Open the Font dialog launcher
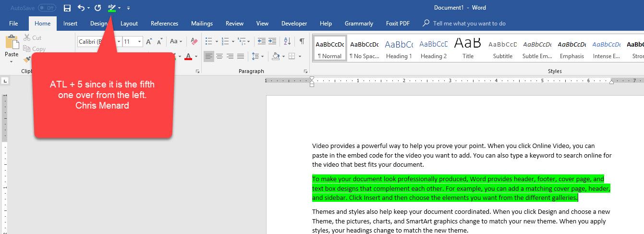This screenshot has width=644, height=234. click(197, 71)
